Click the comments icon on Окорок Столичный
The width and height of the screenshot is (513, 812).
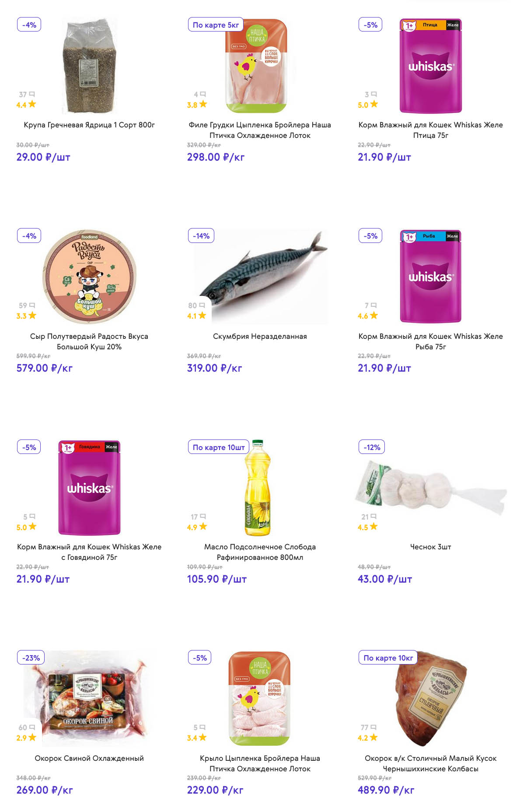point(373,727)
